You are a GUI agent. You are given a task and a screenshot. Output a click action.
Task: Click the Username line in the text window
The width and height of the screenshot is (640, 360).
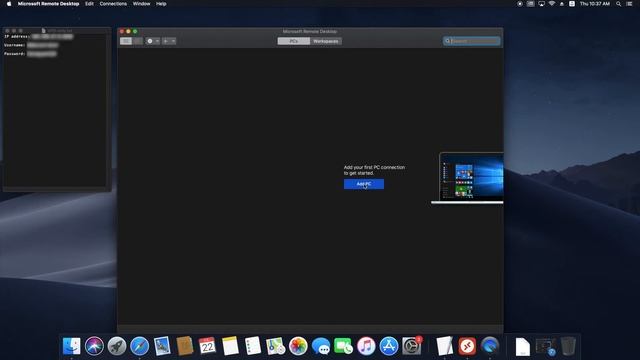(31, 45)
